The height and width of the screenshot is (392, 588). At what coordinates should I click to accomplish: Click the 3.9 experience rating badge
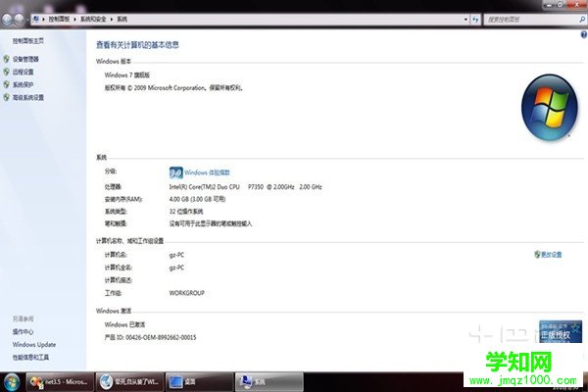pos(175,172)
